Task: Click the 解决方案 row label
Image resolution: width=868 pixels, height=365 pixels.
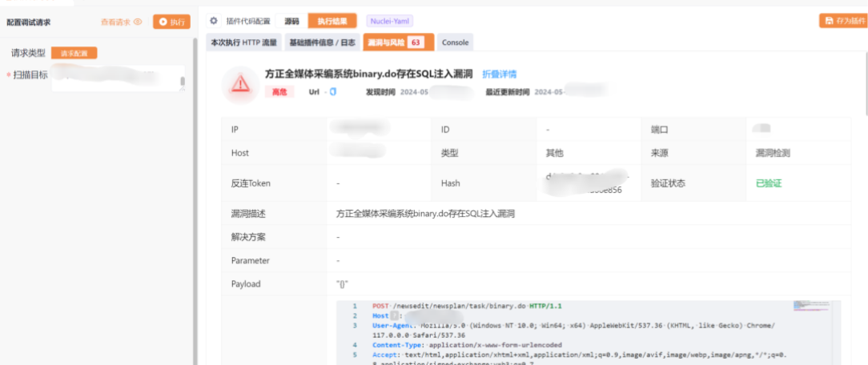Action: 248,237
